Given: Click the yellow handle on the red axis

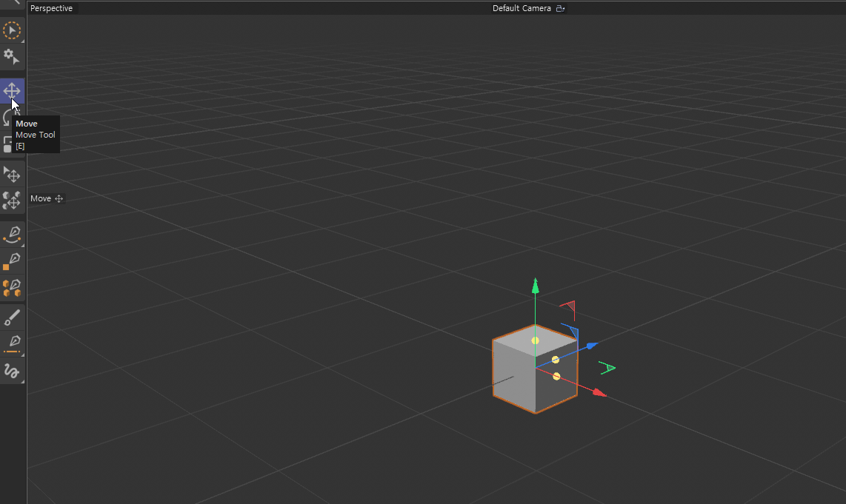Looking at the screenshot, I should [556, 376].
